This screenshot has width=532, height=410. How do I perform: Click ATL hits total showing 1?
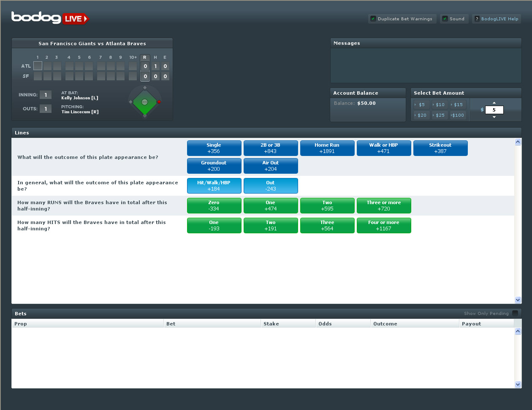pyautogui.click(x=155, y=66)
